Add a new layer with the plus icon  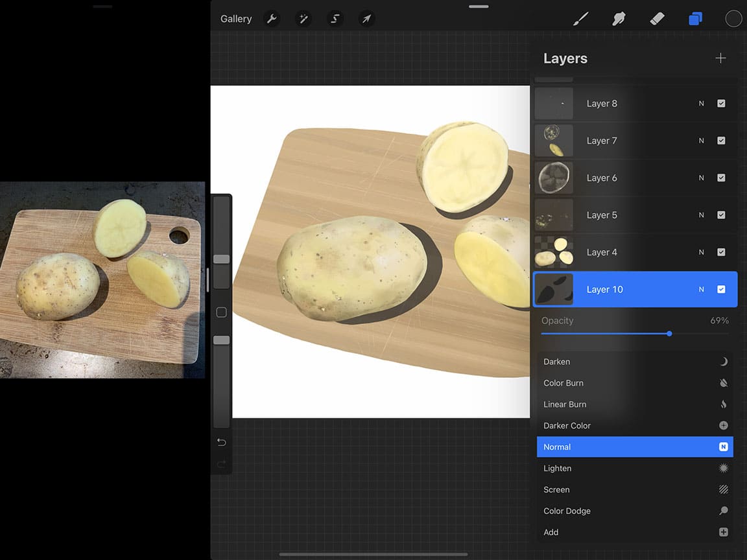tap(720, 58)
